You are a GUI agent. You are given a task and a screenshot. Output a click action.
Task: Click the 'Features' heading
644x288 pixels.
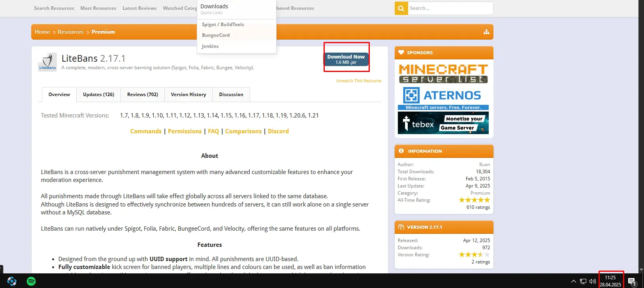point(209,245)
